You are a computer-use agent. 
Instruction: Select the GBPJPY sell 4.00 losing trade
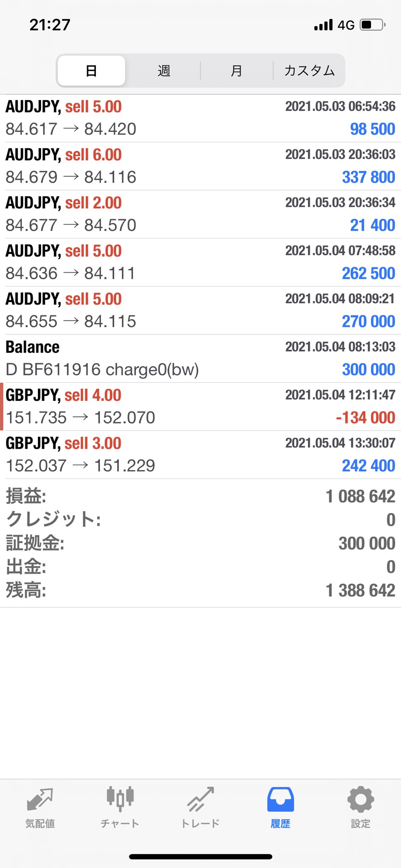click(x=200, y=407)
